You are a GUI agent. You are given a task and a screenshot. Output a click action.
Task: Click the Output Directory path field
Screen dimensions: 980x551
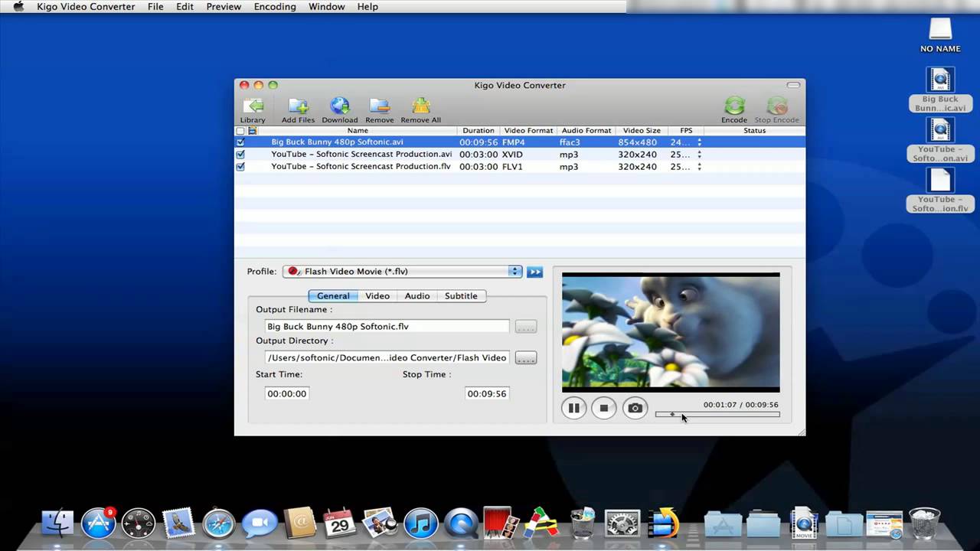(x=387, y=358)
